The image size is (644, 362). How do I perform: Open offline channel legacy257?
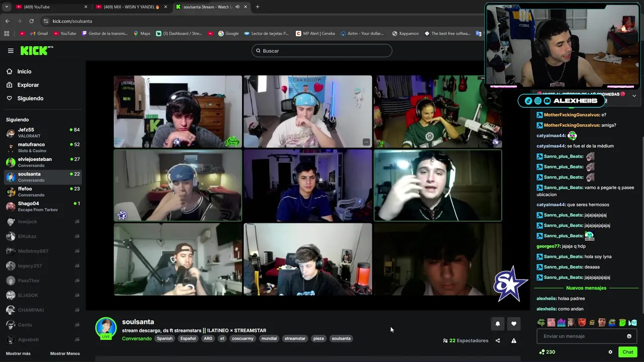click(43, 265)
